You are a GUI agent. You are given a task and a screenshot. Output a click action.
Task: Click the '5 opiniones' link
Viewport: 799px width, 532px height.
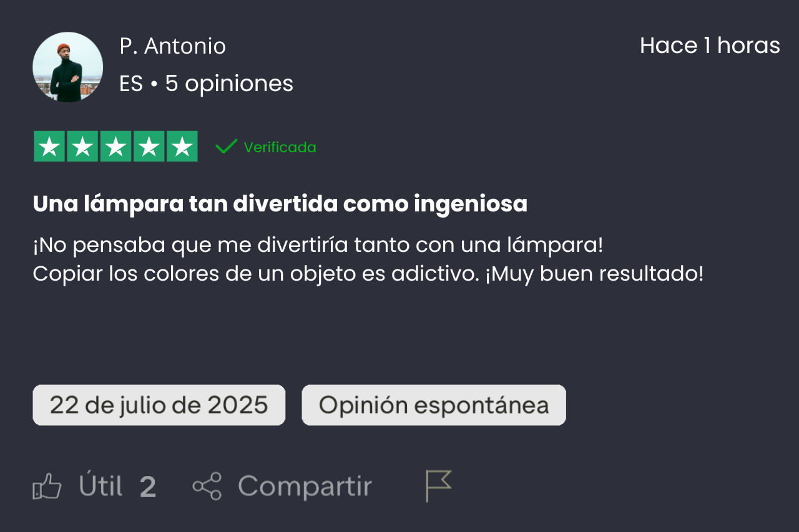tap(229, 84)
